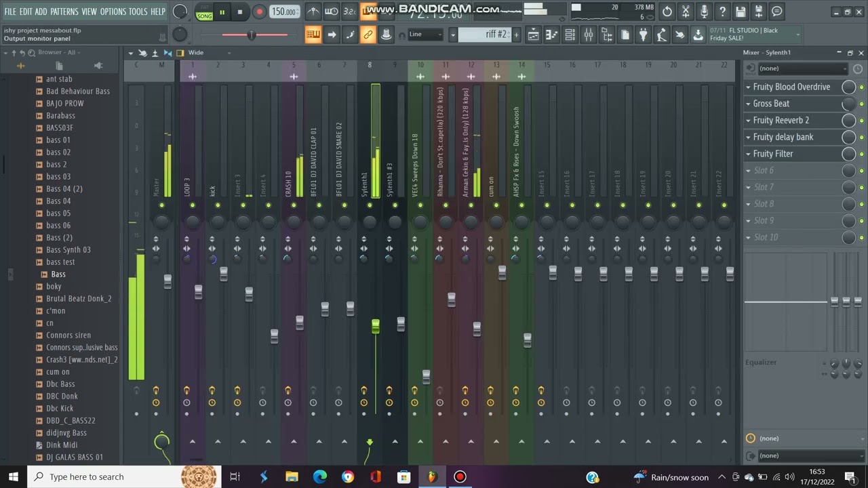Adjust the Master track volume fader
Image resolution: width=868 pixels, height=488 pixels.
point(167,281)
